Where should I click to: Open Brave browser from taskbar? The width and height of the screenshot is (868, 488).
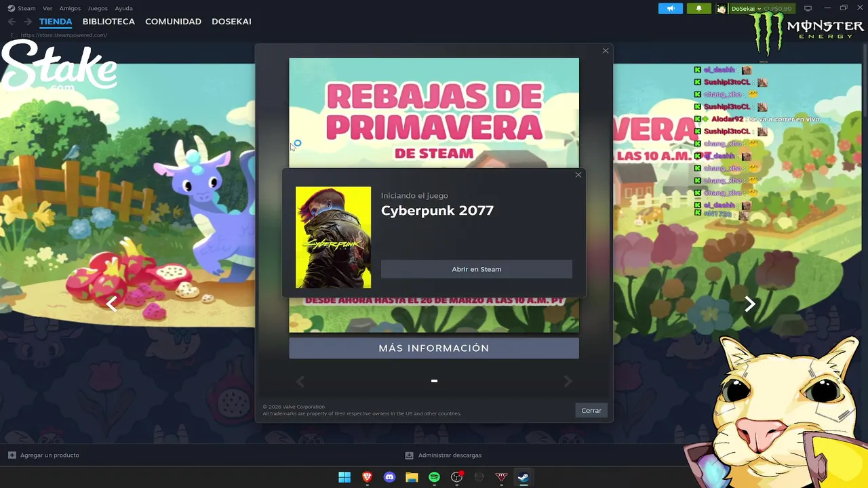click(x=367, y=477)
